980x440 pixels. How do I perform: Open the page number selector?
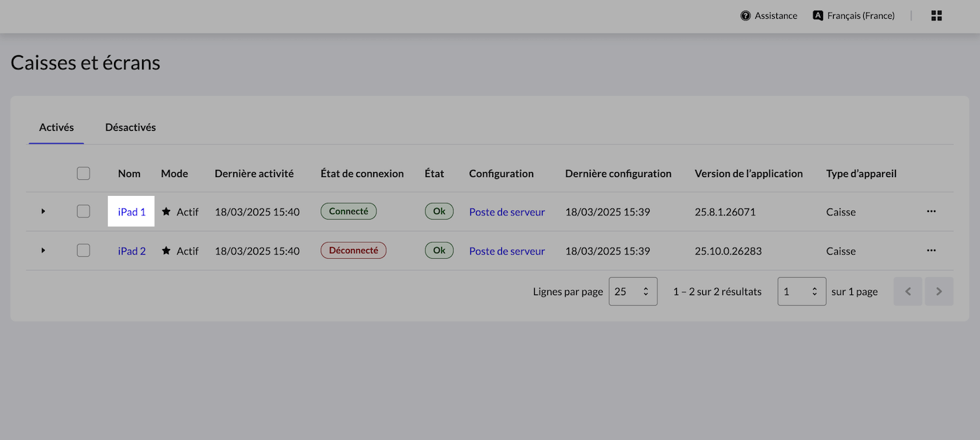(x=801, y=292)
